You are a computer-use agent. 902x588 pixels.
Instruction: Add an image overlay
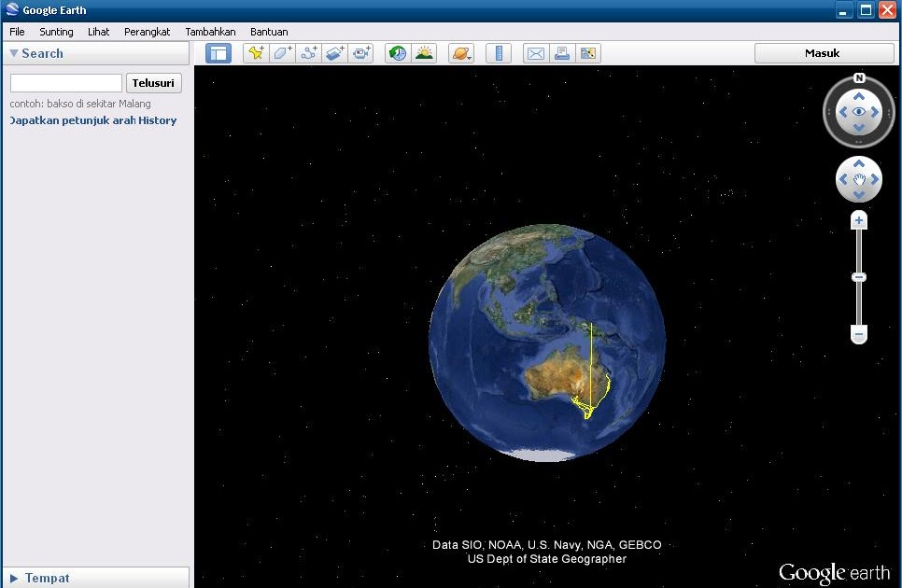[x=335, y=53]
